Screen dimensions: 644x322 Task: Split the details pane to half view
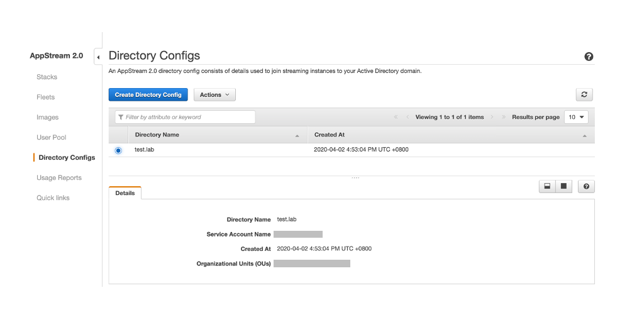[547, 186]
